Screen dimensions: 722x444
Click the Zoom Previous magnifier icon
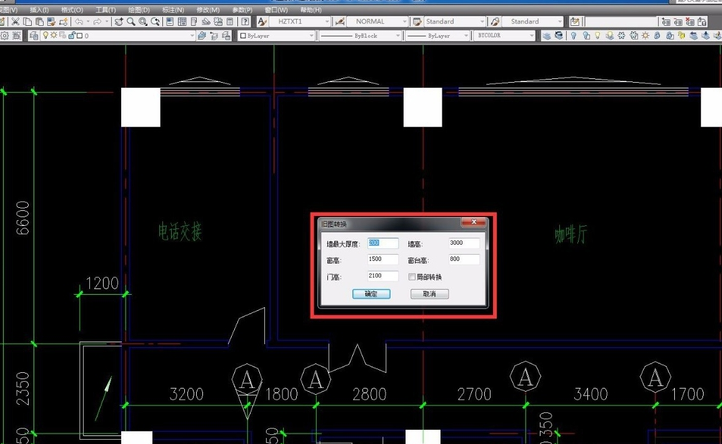click(x=155, y=22)
